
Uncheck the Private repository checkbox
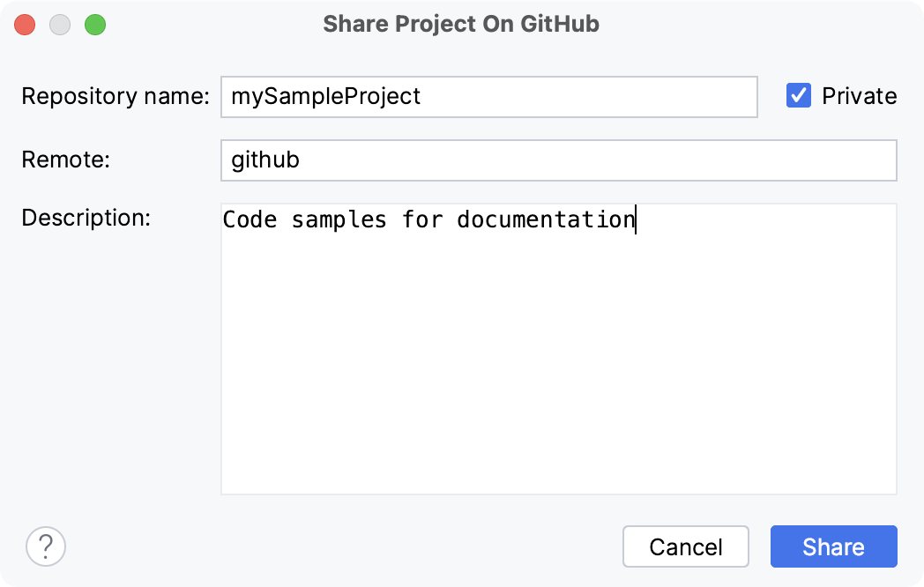coord(798,96)
